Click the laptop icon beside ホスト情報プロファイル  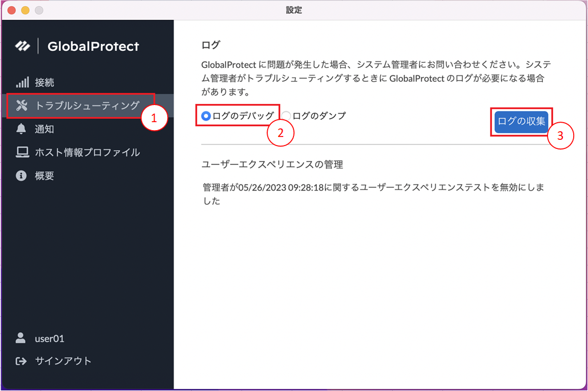click(x=22, y=152)
